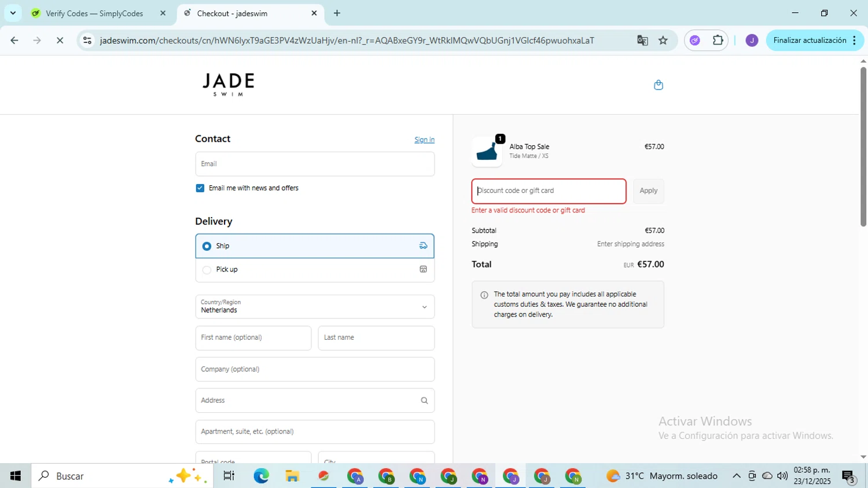This screenshot has width=868, height=488.
Task: Click the browser URL address bar
Action: pos(347,41)
